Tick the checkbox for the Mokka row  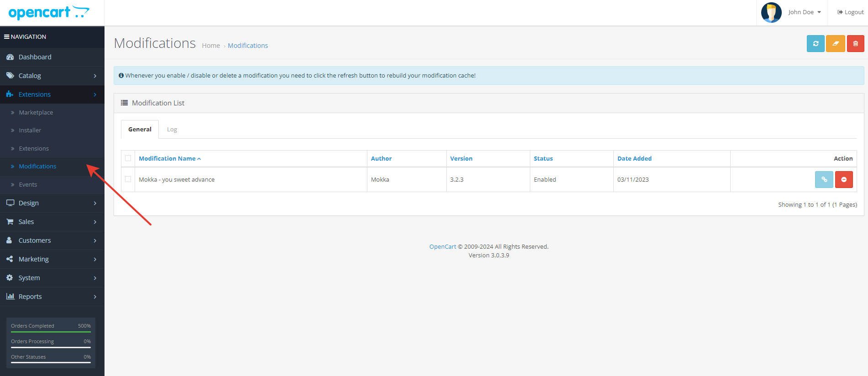click(x=128, y=179)
